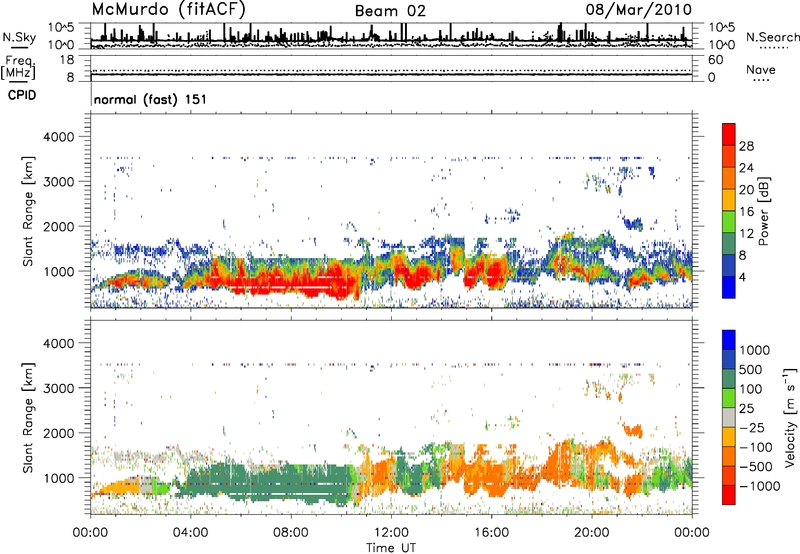Click the orange velocity patch near 2000 km at 21:30
This screenshot has height=554, width=800.
pyautogui.click(x=633, y=430)
